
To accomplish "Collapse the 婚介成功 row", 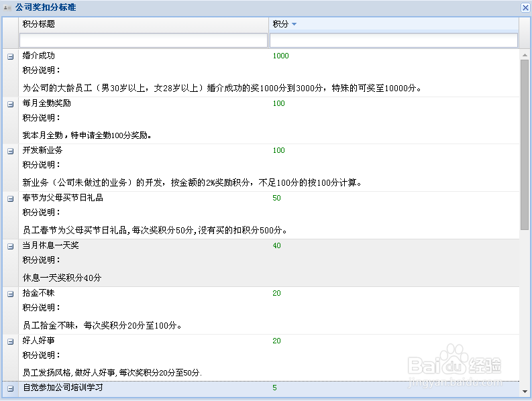I will point(11,56).
